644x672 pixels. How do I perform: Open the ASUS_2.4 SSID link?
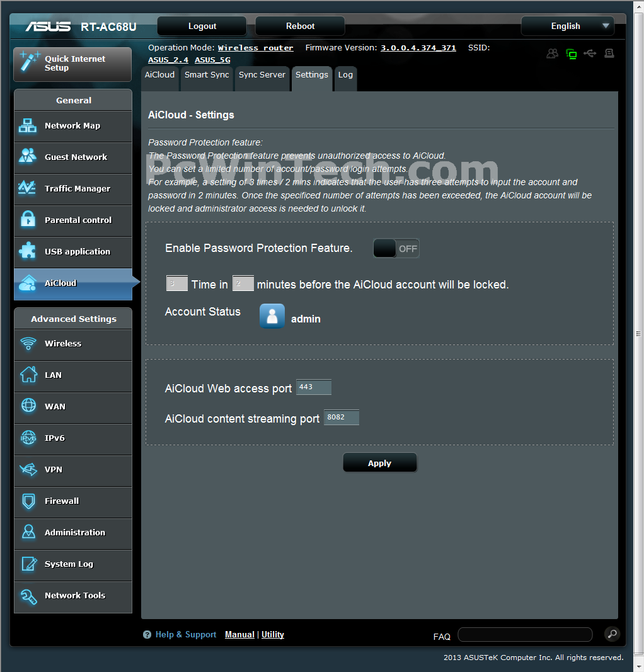pos(168,60)
